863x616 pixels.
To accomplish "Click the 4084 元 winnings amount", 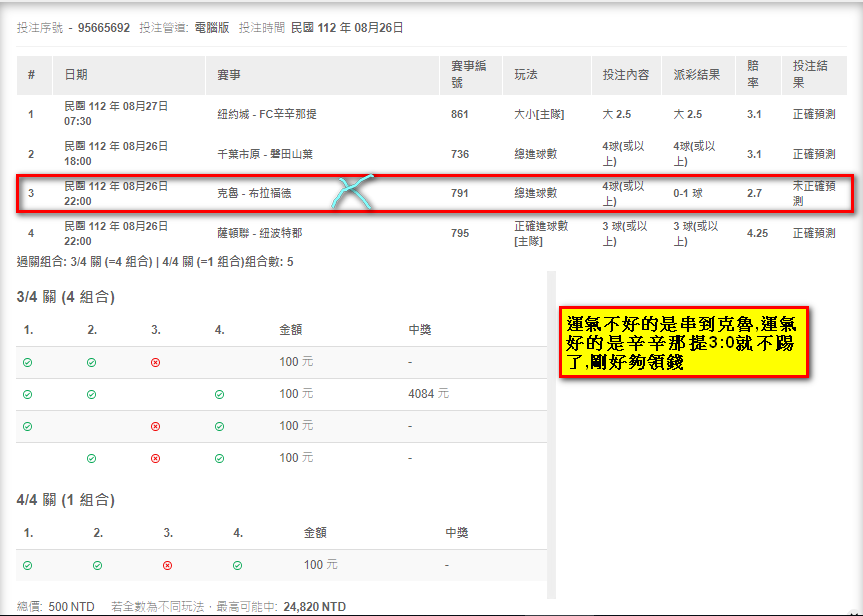I will click(x=429, y=394).
